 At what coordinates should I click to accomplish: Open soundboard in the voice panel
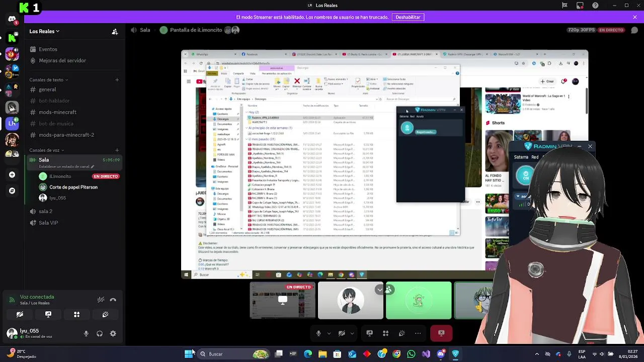coord(105,314)
